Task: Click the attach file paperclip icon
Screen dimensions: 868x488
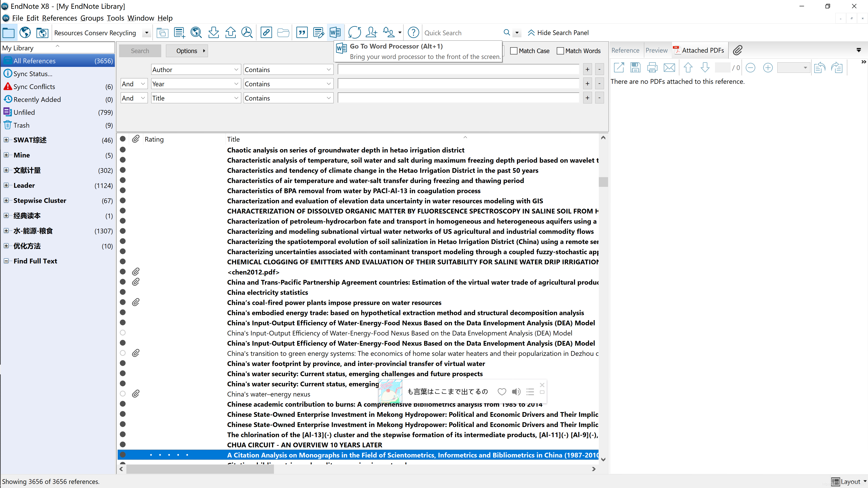Action: pos(737,50)
